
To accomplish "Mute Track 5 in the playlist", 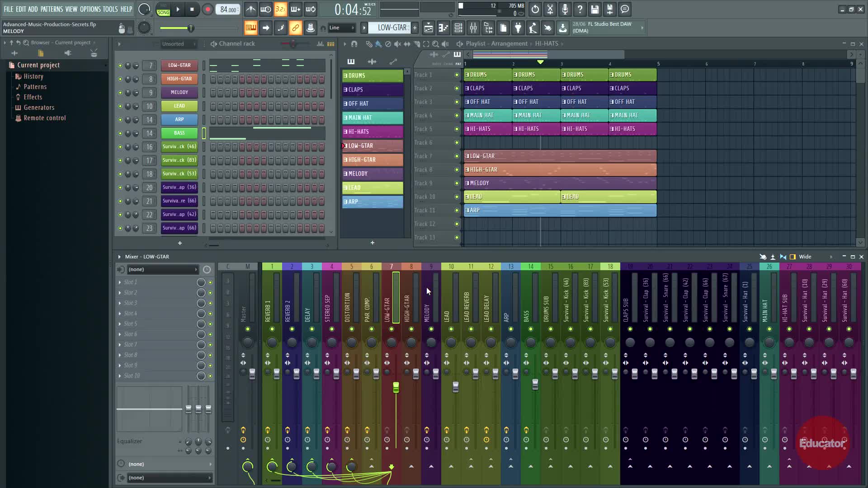I will click(457, 129).
